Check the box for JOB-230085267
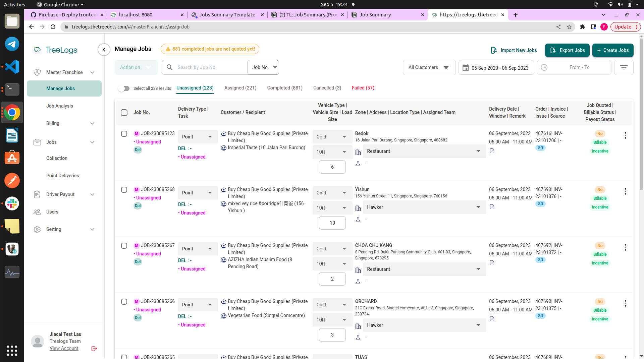The image size is (644, 362). (124, 246)
